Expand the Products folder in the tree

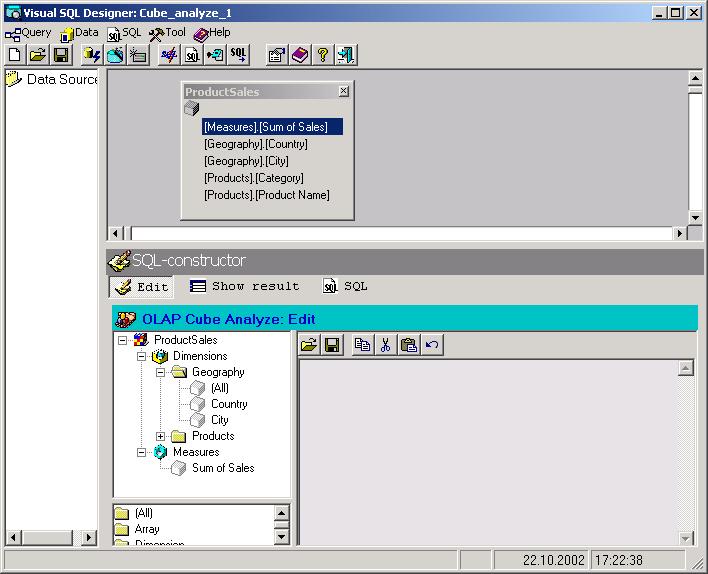point(161,436)
